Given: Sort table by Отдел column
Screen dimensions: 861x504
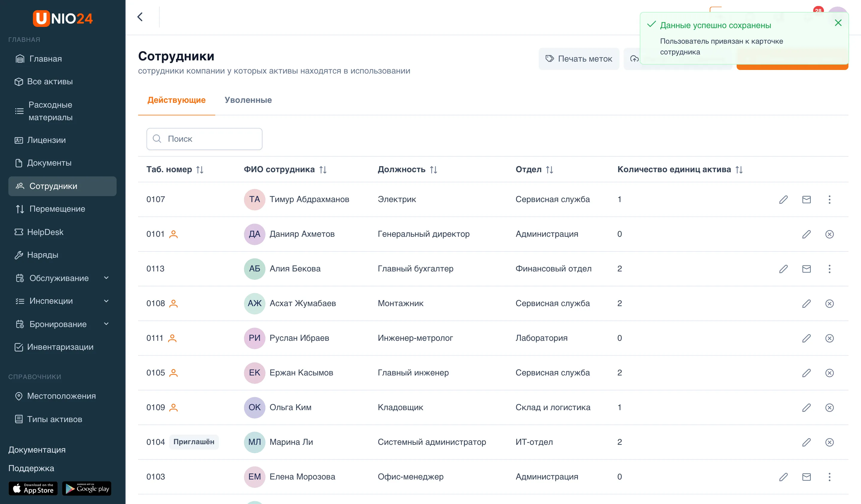Looking at the screenshot, I should [x=549, y=170].
